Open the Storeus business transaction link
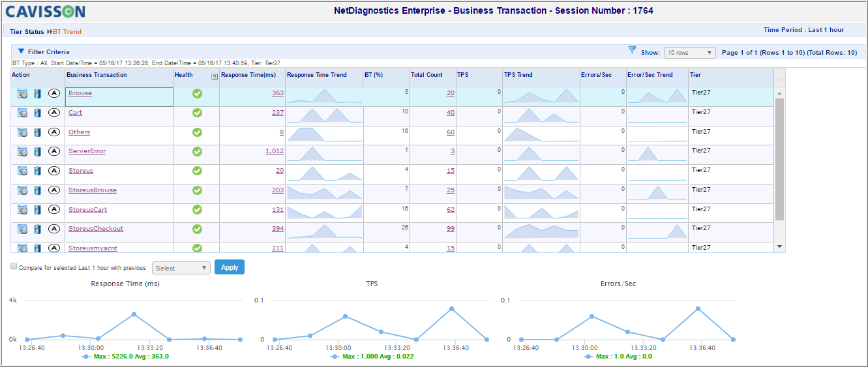Viewport: 868px width, 367px height. pyautogui.click(x=81, y=171)
